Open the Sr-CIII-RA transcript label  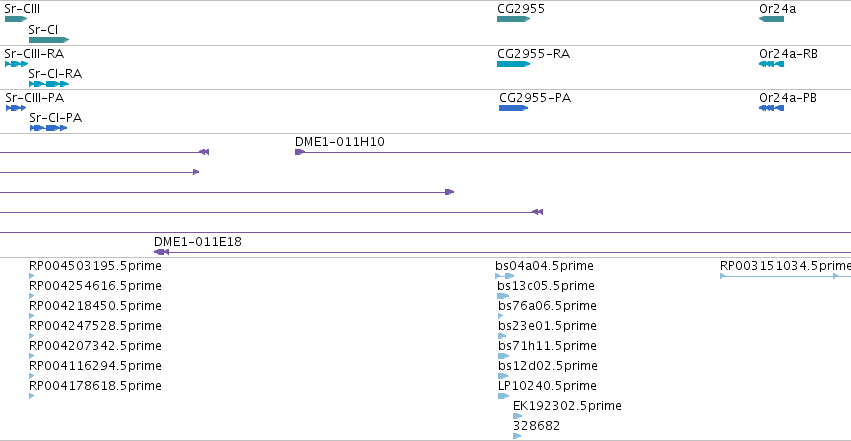(34, 54)
